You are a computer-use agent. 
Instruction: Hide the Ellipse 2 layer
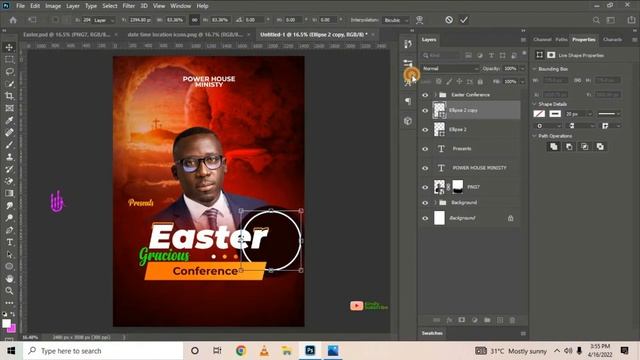tap(425, 129)
